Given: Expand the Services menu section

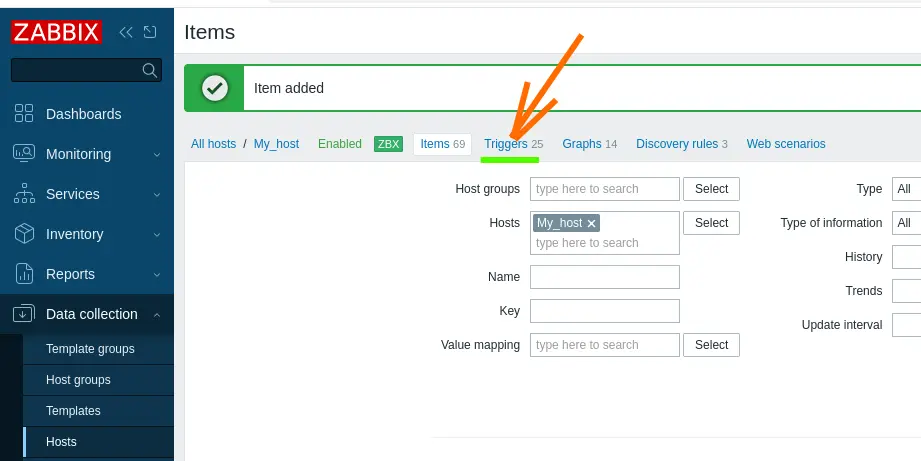Looking at the screenshot, I should point(156,194).
